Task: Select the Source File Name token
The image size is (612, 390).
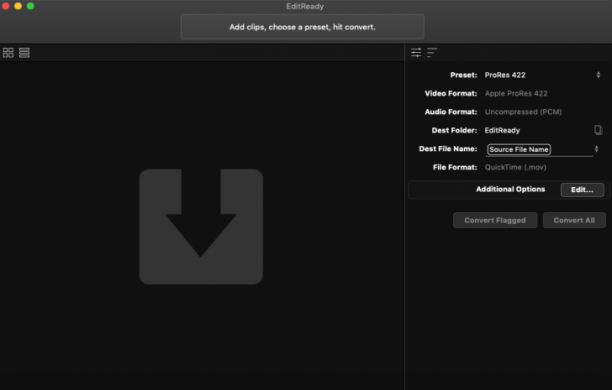Action: (519, 150)
